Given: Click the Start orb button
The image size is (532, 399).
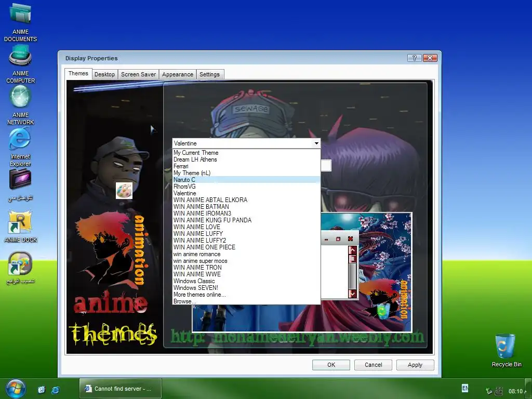Looking at the screenshot, I should pyautogui.click(x=16, y=389).
